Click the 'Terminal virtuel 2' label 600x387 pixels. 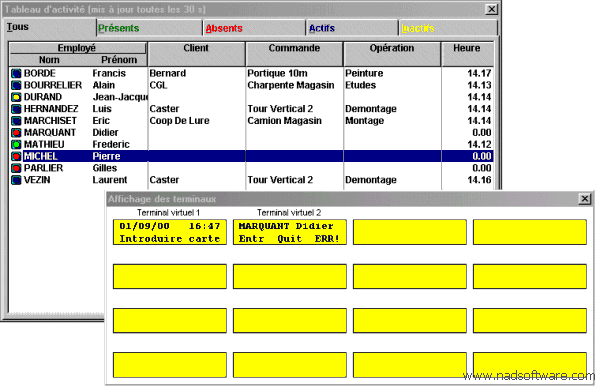tap(289, 212)
